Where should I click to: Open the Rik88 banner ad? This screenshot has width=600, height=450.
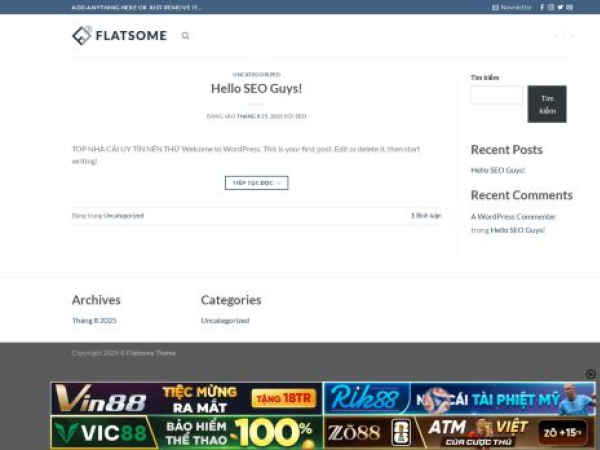point(460,398)
